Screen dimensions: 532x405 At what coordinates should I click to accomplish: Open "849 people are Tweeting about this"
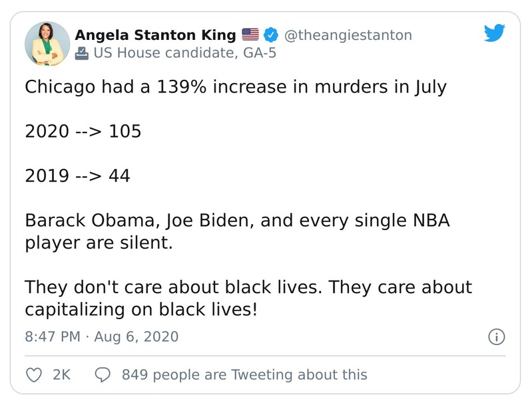tap(244, 375)
